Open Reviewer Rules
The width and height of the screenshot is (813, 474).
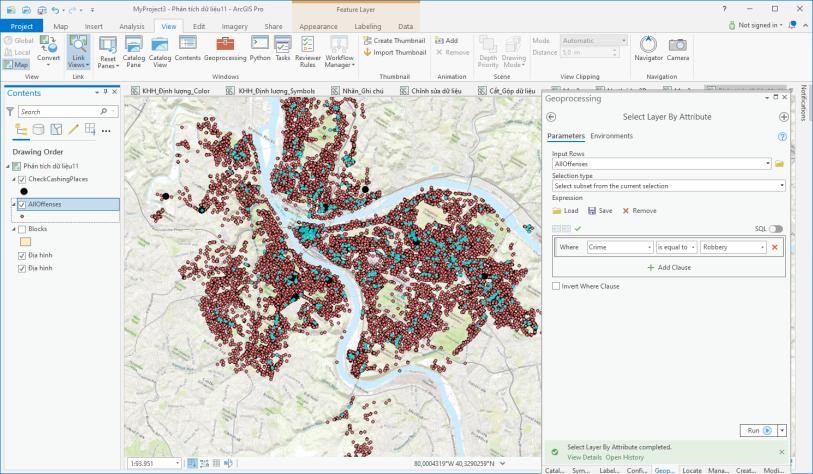[x=307, y=51]
